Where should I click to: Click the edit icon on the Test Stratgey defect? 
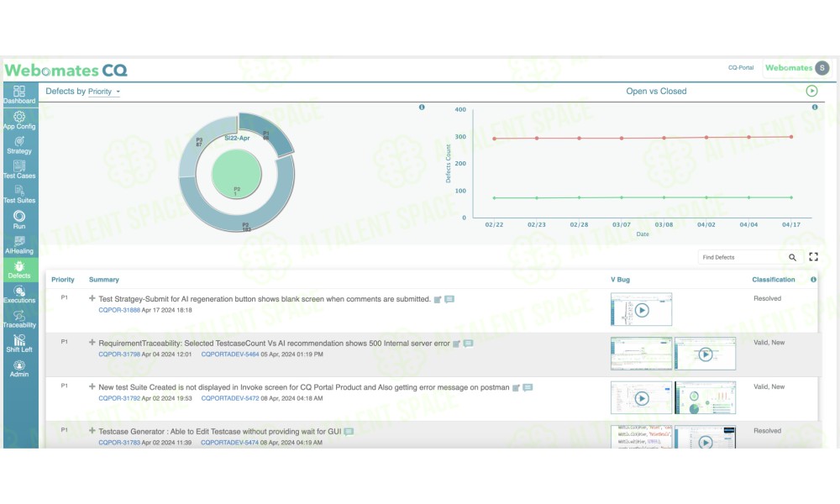point(437,299)
